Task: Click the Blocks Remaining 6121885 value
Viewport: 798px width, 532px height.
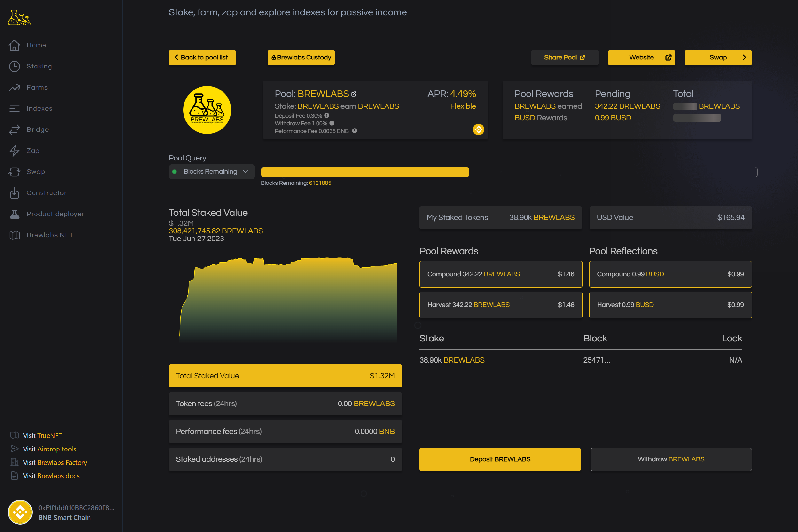Action: click(320, 183)
